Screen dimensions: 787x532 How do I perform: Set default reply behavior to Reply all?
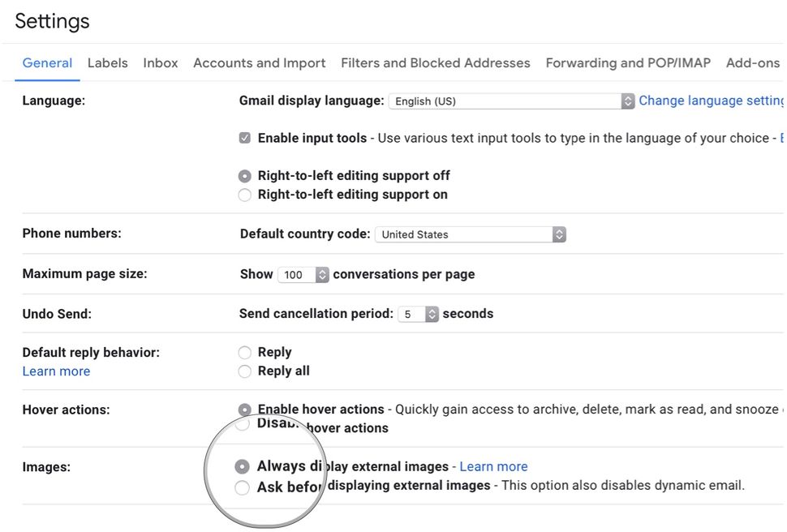(244, 371)
